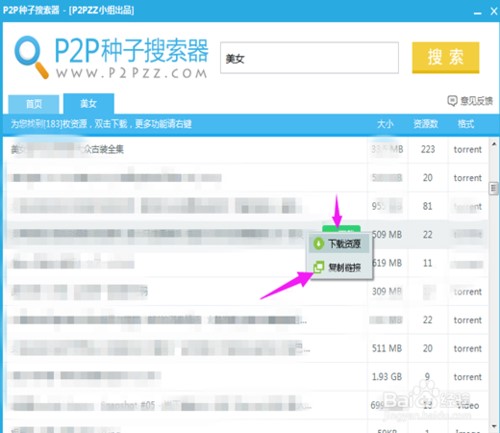The width and height of the screenshot is (500, 433).
Task: Select the 美女 results tab
Action: [x=89, y=103]
